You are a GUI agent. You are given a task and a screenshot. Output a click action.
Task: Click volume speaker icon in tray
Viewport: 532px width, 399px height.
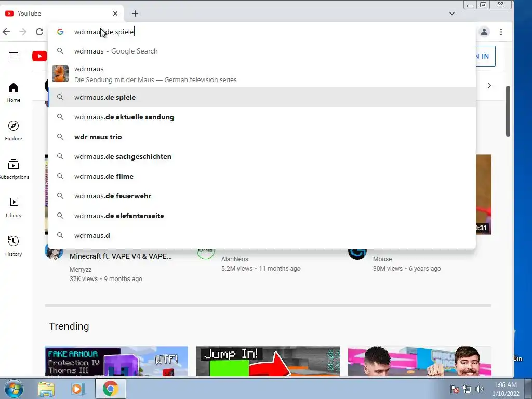pos(480,389)
